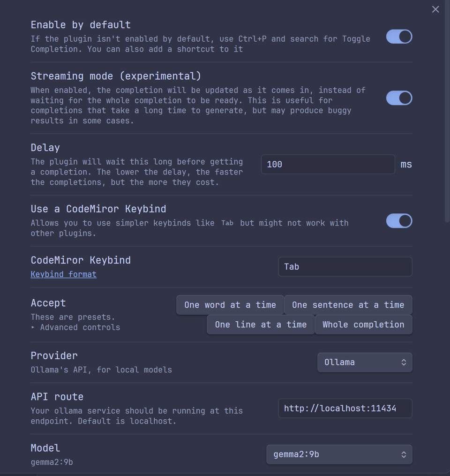Select 'One sentence at a time' preset
This screenshot has width=450, height=476.
point(348,305)
